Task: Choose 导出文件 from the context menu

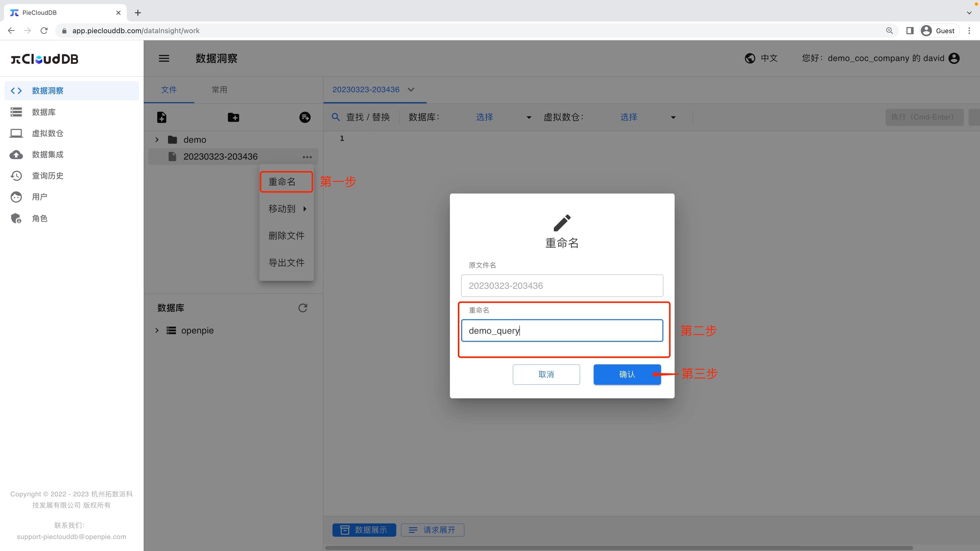Action: coord(286,262)
